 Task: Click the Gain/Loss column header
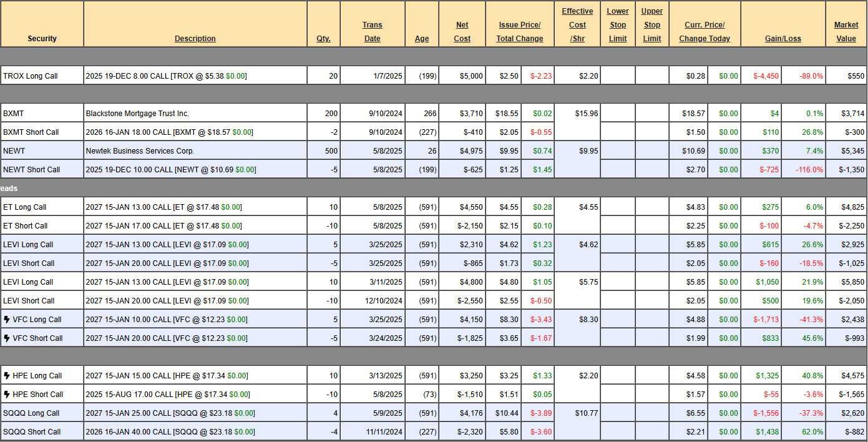pyautogui.click(x=783, y=39)
